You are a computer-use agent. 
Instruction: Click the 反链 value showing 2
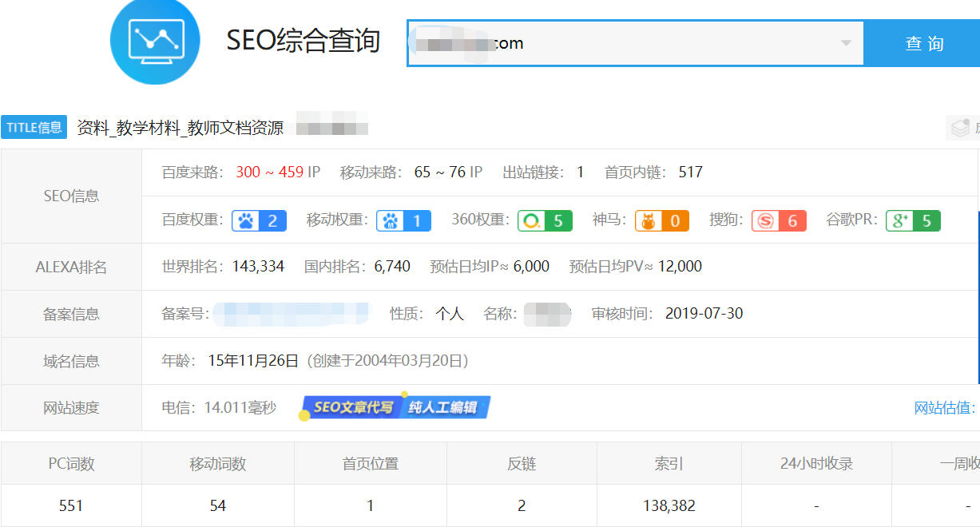pos(522,505)
